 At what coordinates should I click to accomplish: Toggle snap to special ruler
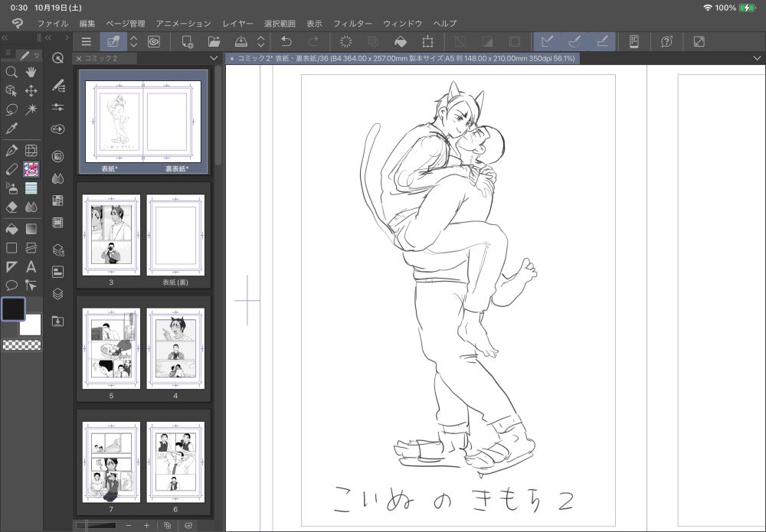click(574, 42)
